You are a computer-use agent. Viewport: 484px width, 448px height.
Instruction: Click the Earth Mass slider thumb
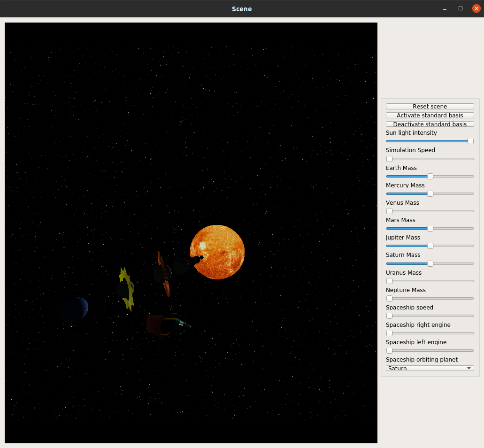click(430, 176)
